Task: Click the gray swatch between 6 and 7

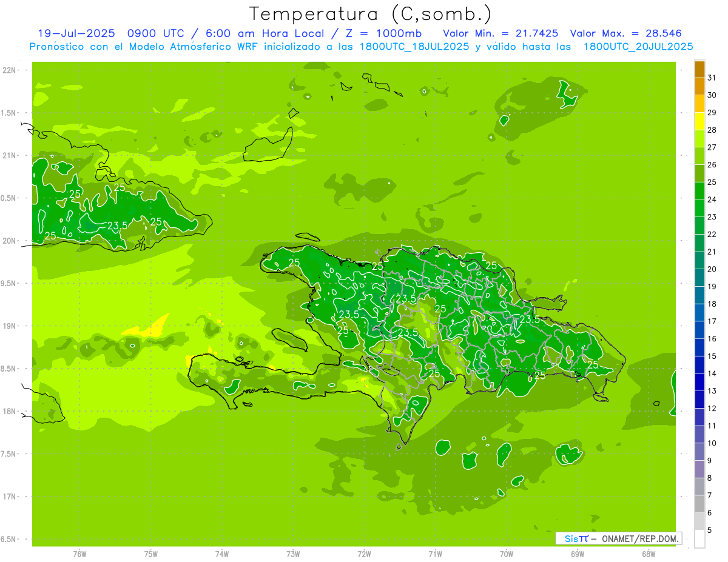Action: (x=699, y=504)
